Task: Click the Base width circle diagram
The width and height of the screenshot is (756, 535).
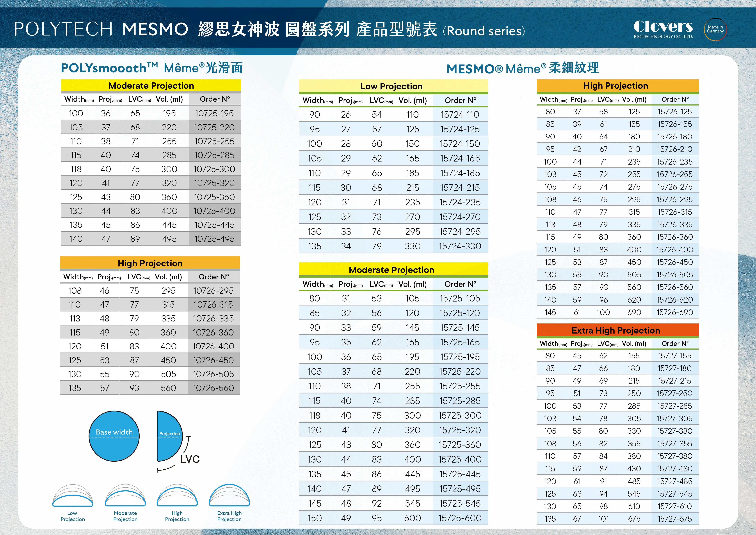Action: pyautogui.click(x=114, y=436)
